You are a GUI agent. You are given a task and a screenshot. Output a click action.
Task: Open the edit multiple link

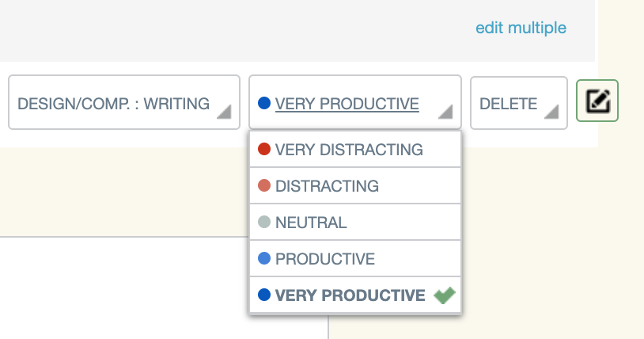pyautogui.click(x=521, y=28)
